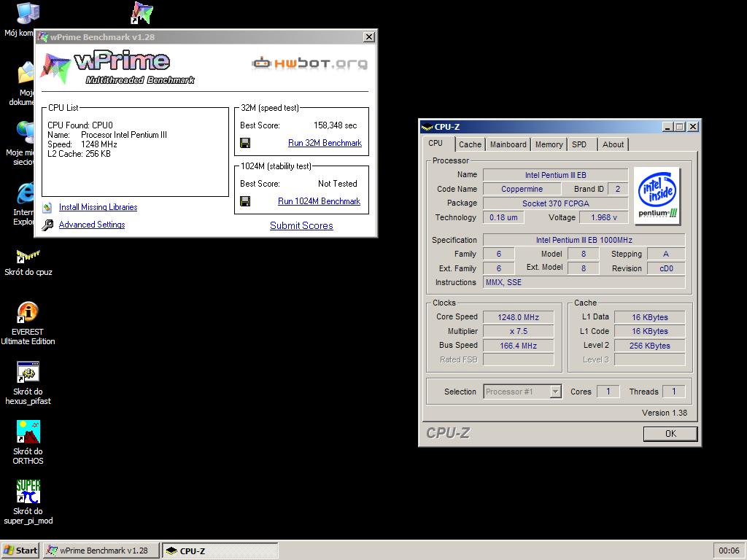Screen dimensions: 747x560
Task: Select the My Documents folder icon
Action: [x=26, y=74]
